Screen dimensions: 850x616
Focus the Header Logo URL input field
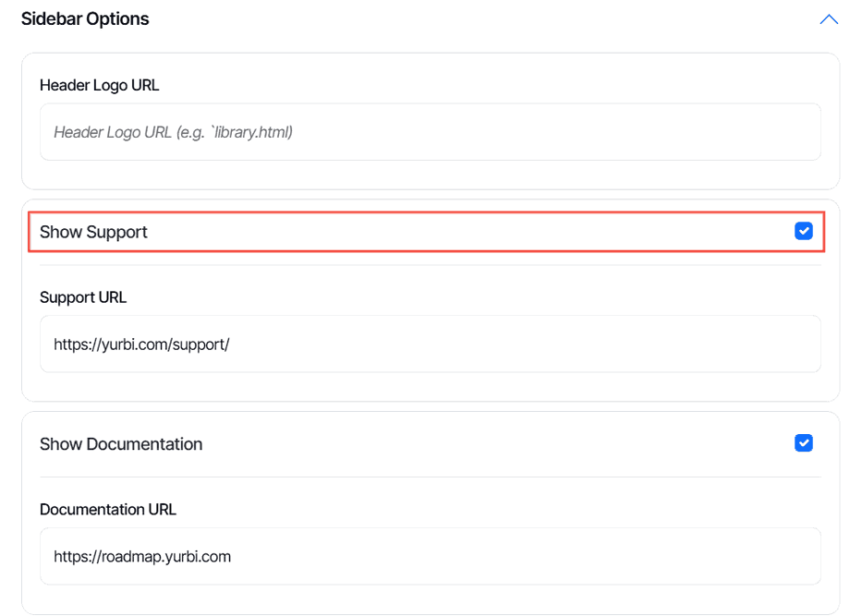[430, 132]
